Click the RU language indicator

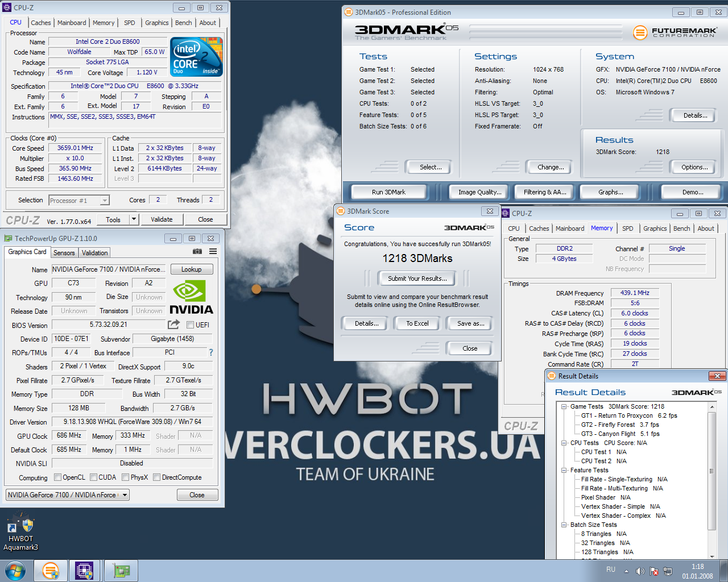611,569
